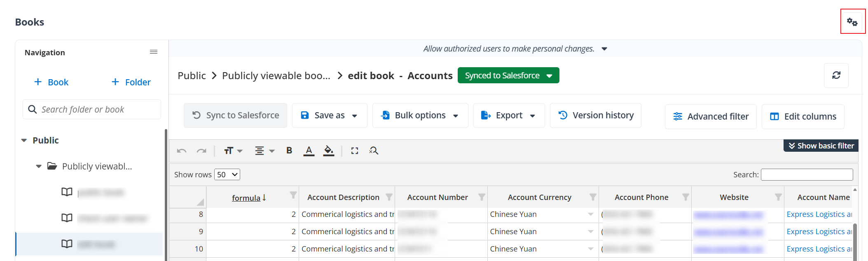Toggle the Account Description column filter

coord(389,197)
